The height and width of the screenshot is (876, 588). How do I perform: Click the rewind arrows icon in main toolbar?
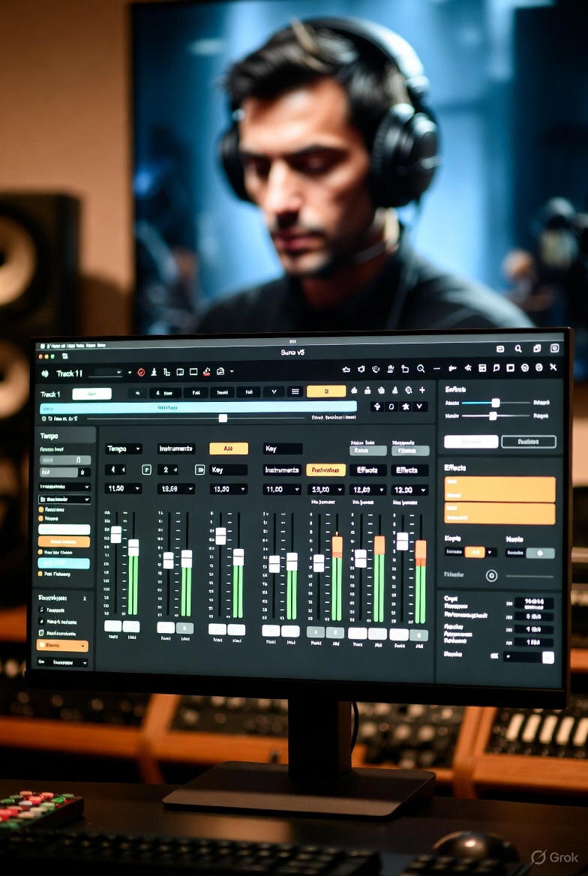468,368
